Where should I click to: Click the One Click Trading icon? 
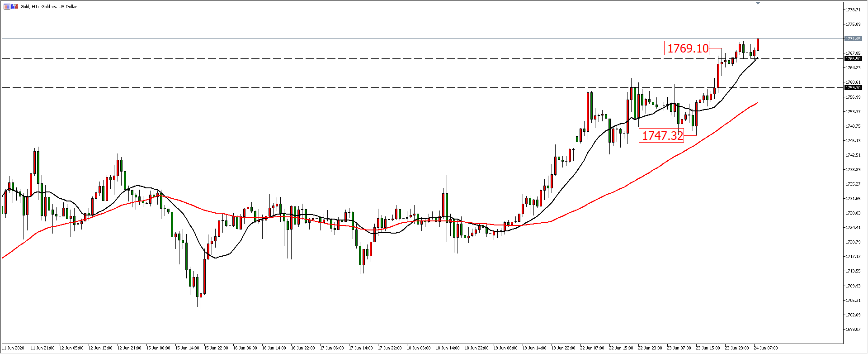[x=15, y=6]
